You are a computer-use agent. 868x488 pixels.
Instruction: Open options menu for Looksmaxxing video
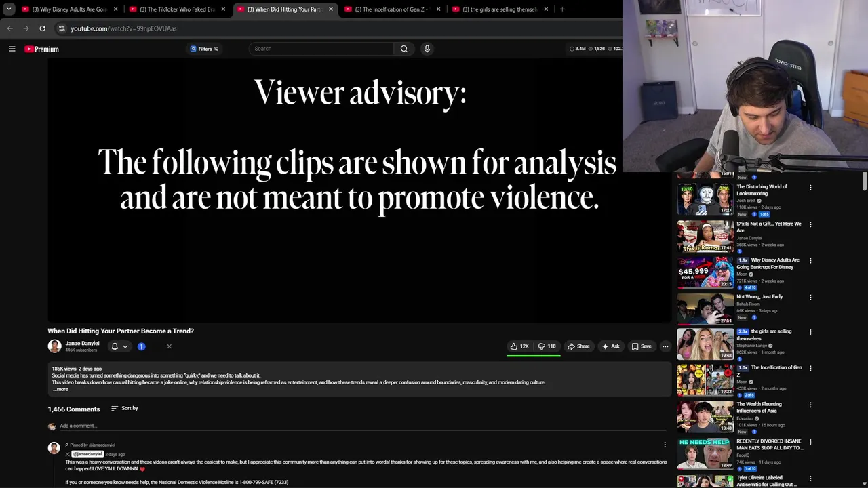pos(810,188)
